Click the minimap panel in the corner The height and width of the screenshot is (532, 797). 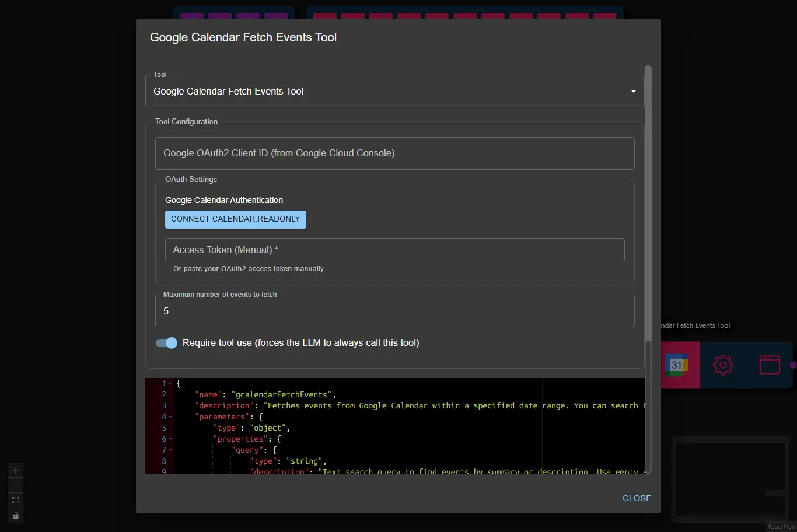pyautogui.click(x=730, y=480)
